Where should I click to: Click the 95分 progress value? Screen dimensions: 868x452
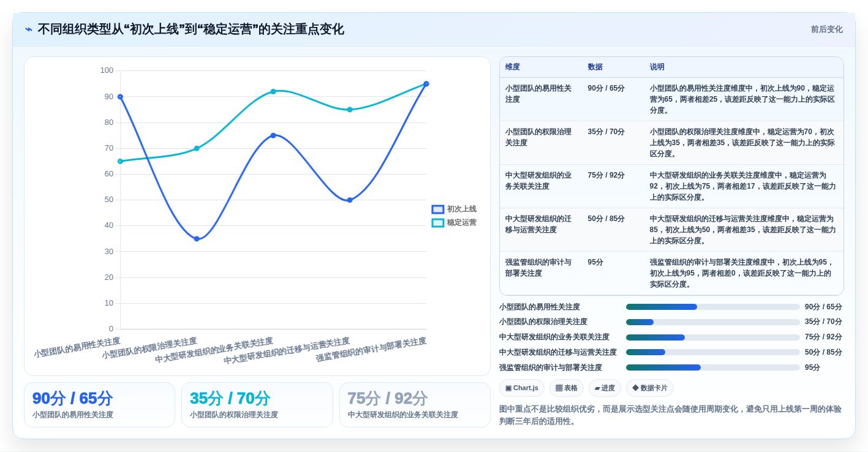(812, 367)
